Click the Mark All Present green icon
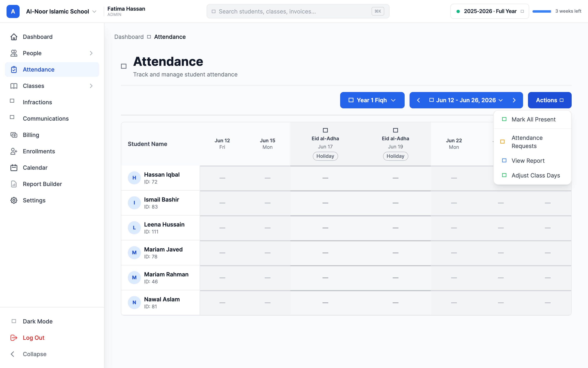The width and height of the screenshot is (588, 368). 504,119
